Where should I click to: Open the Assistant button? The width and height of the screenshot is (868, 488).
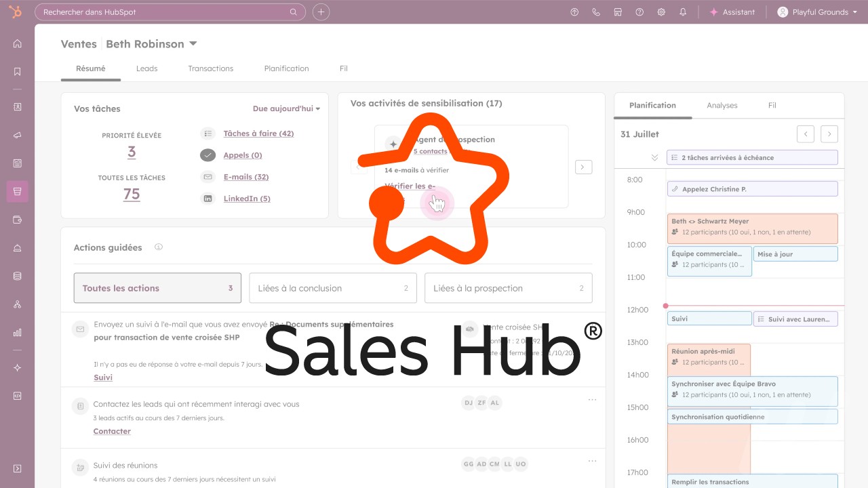(732, 12)
